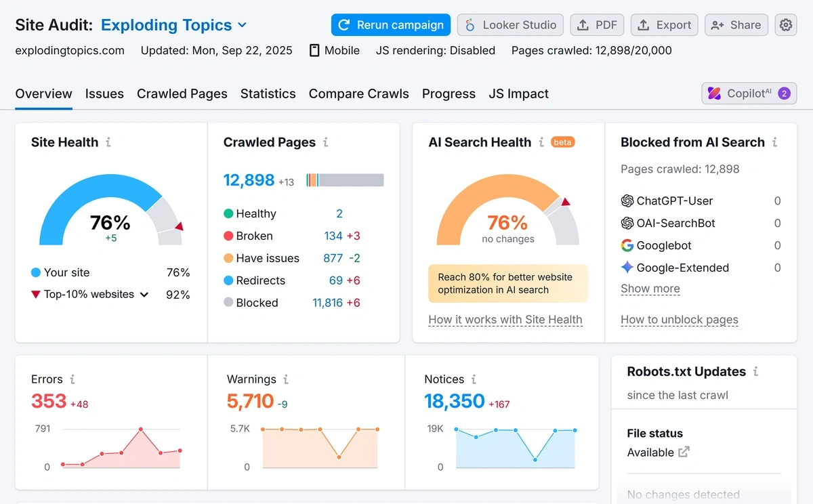Click the AI Search Health info icon
Screen dimensions: 813x504
[541, 142]
